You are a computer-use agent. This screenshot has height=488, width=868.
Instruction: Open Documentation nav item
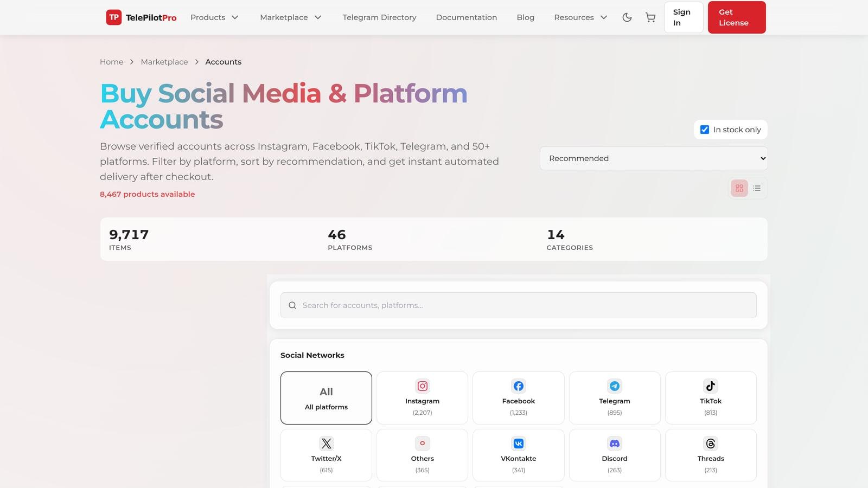pos(467,17)
